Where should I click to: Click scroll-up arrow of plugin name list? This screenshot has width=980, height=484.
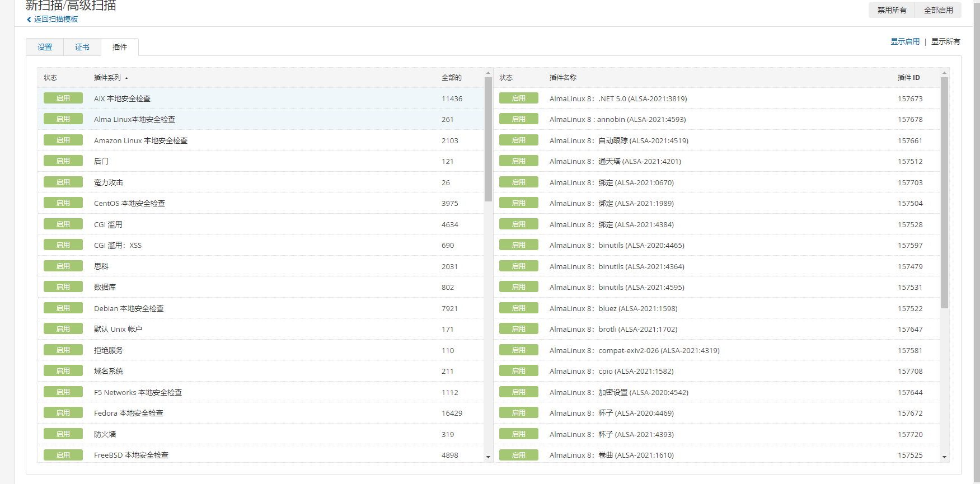coord(944,73)
